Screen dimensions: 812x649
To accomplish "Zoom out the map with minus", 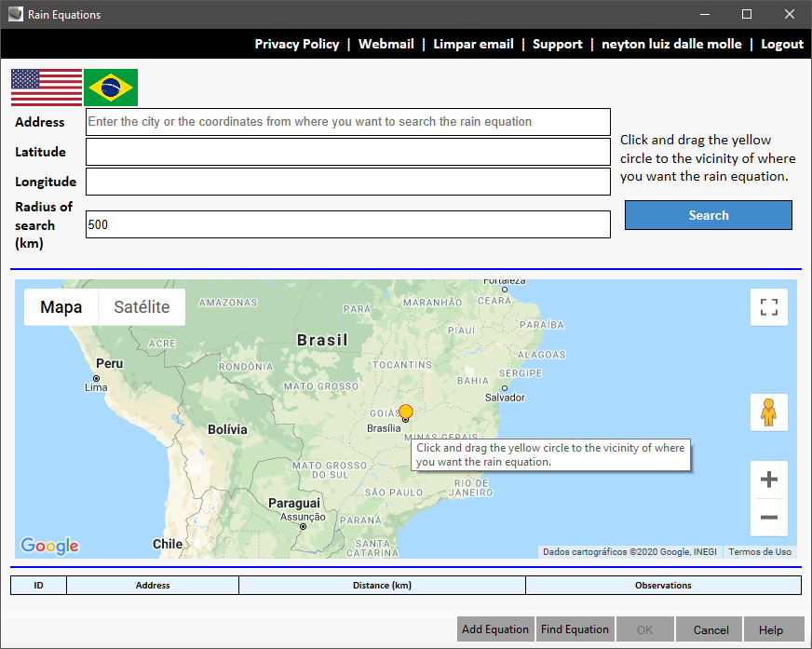I will click(769, 518).
